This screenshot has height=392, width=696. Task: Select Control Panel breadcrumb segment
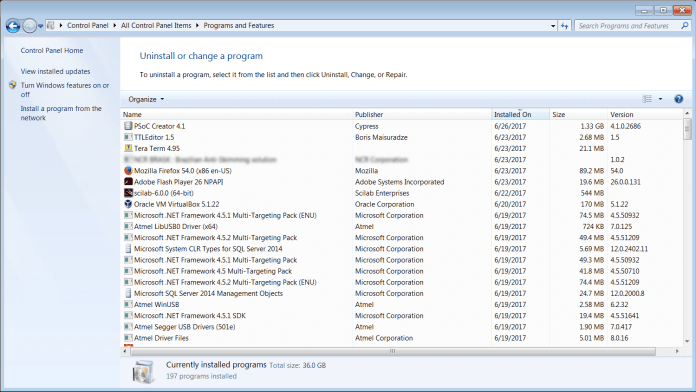(87, 26)
